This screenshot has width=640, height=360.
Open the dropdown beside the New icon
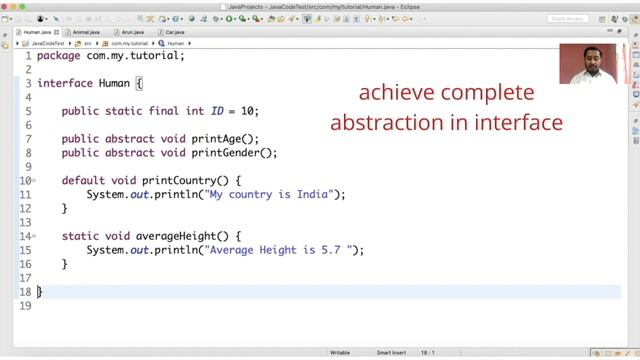[11, 19]
